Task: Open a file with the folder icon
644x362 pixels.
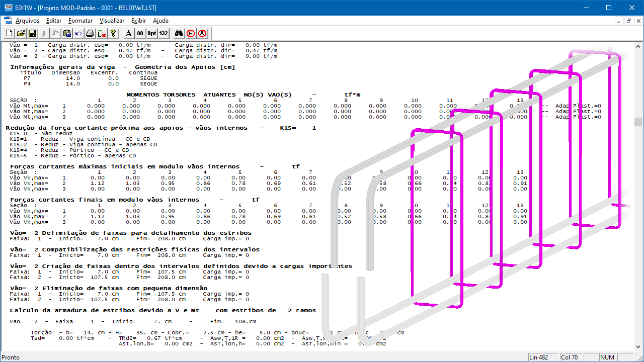Action: pyautogui.click(x=21, y=33)
